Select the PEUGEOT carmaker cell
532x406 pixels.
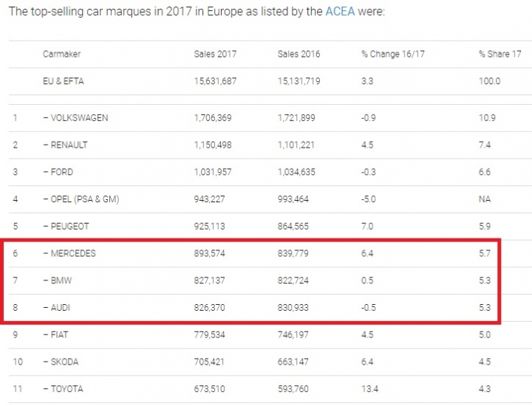point(66,226)
